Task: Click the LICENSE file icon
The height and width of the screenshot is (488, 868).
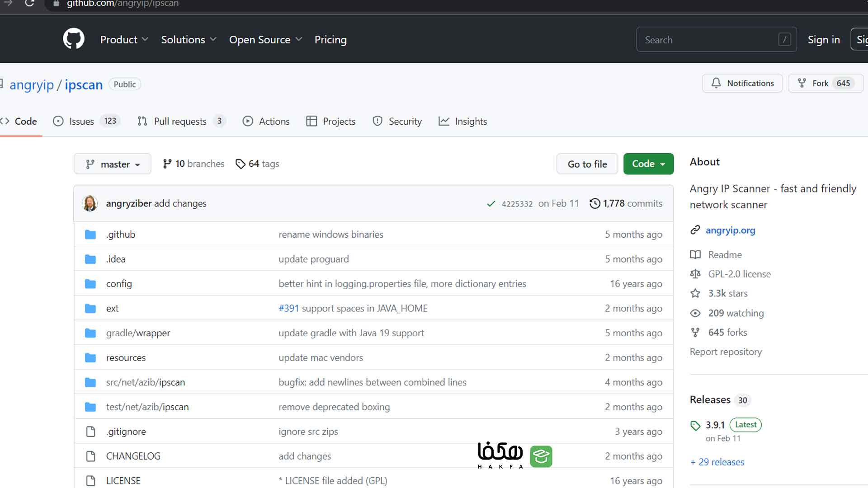Action: tap(90, 481)
